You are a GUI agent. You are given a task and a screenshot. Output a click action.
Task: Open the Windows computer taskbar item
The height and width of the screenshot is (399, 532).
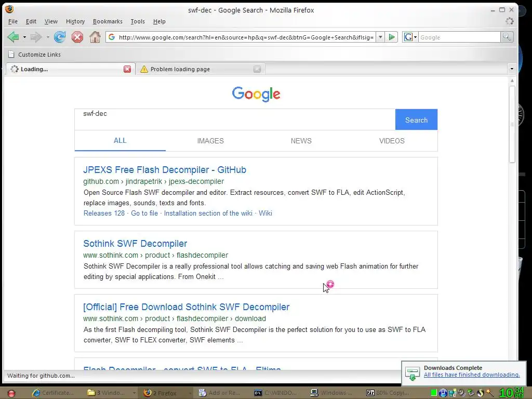[332, 393]
